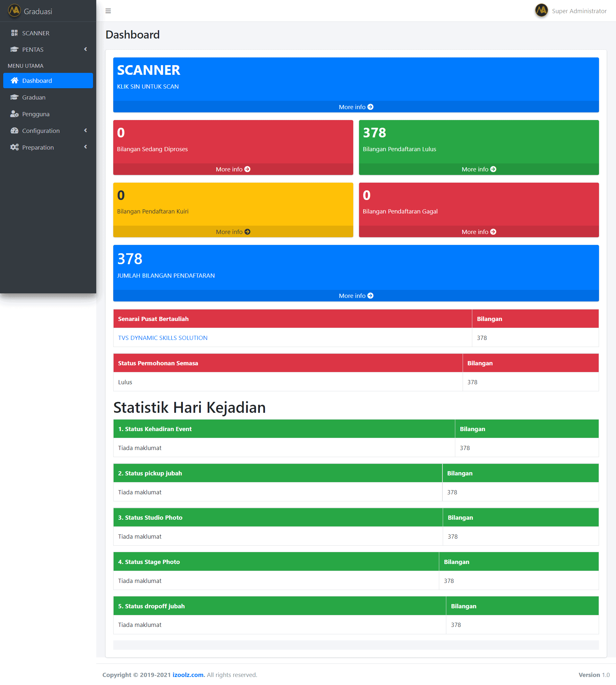The width and height of the screenshot is (616, 685).
Task: Click the PENTAS graduation cap icon
Action: 14,49
